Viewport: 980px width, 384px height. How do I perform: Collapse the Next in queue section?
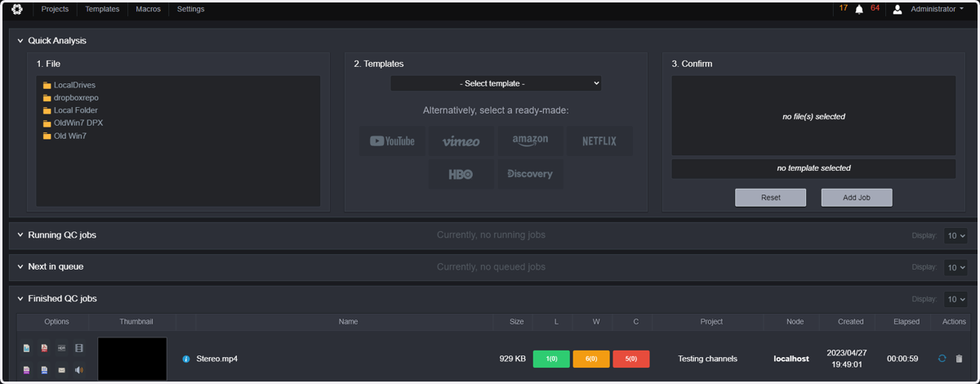click(x=20, y=267)
